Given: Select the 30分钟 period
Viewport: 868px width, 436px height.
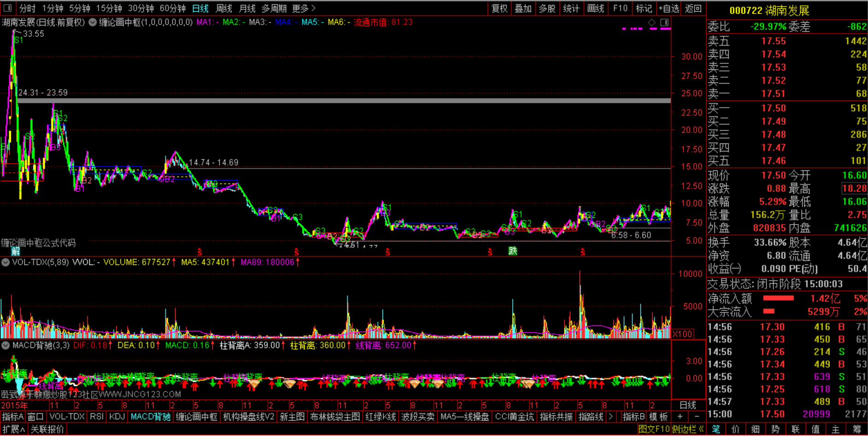Looking at the screenshot, I should [141, 8].
